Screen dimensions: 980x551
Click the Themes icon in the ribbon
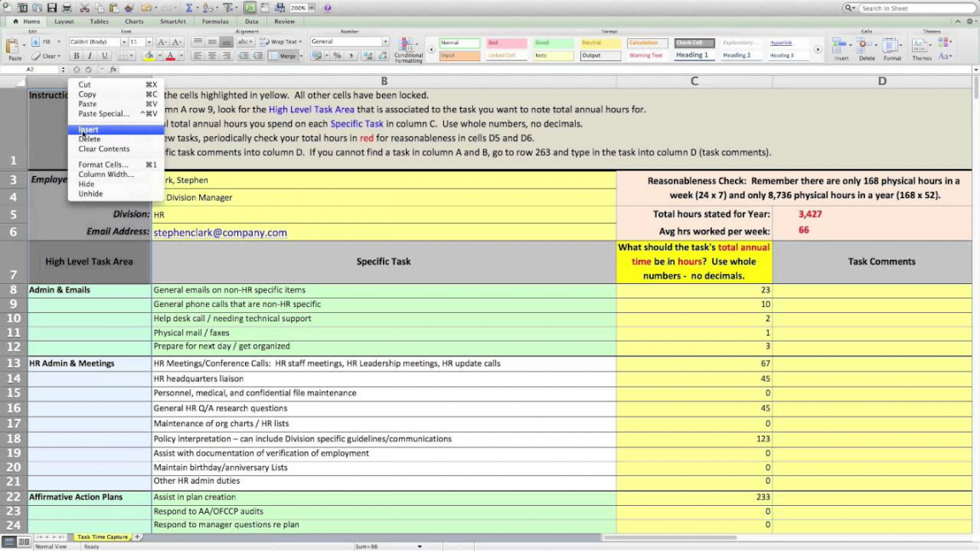921,48
